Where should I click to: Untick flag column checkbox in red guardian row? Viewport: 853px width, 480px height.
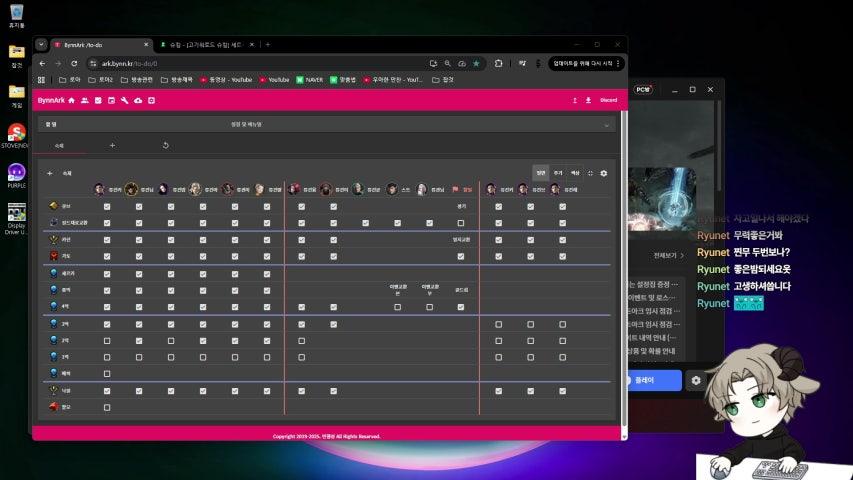tap(461, 256)
